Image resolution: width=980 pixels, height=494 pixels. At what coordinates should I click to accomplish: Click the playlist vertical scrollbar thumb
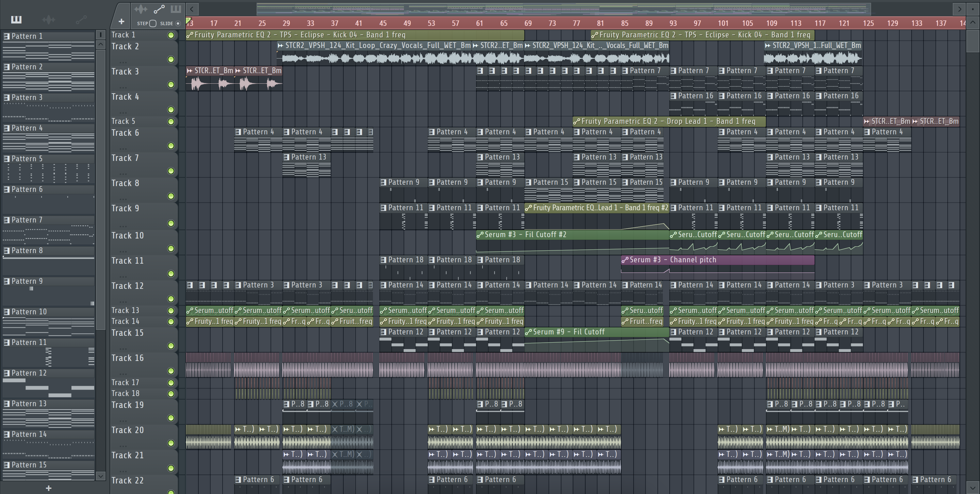tap(973, 41)
